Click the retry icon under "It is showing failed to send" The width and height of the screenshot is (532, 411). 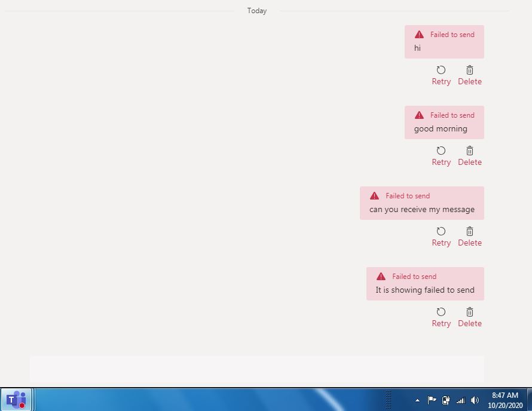coord(441,312)
